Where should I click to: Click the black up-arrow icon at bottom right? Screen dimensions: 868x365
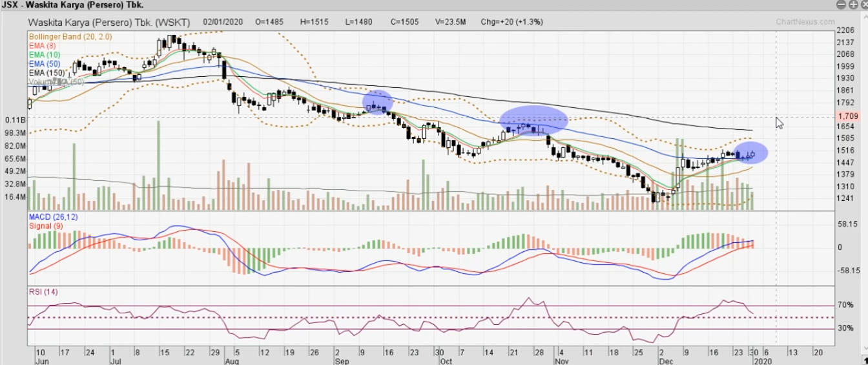pos(865,359)
